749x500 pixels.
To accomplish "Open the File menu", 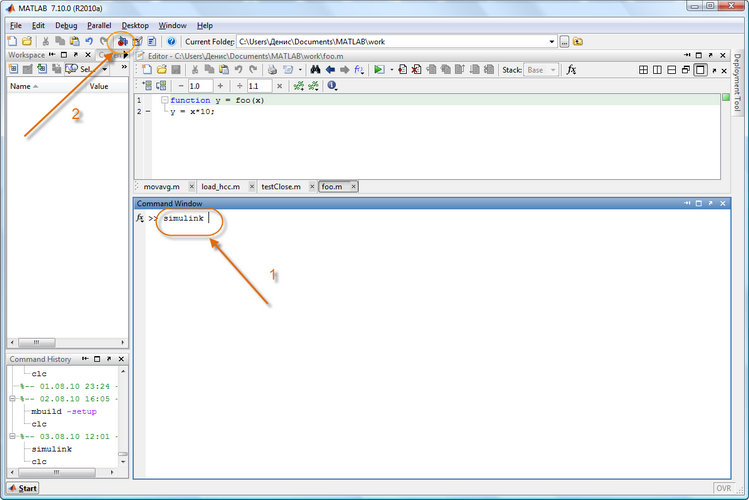I will coord(16,25).
